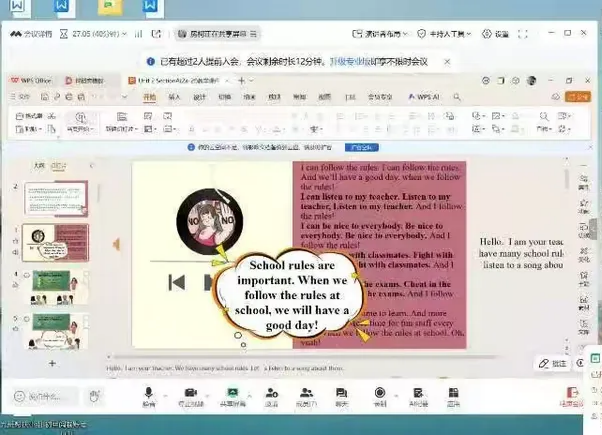Open the WPS user avatar

click(531, 81)
